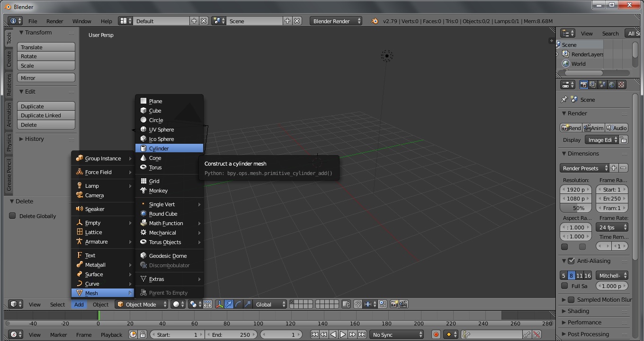
Task: Select Camera in the Add menu
Action: tap(102, 195)
